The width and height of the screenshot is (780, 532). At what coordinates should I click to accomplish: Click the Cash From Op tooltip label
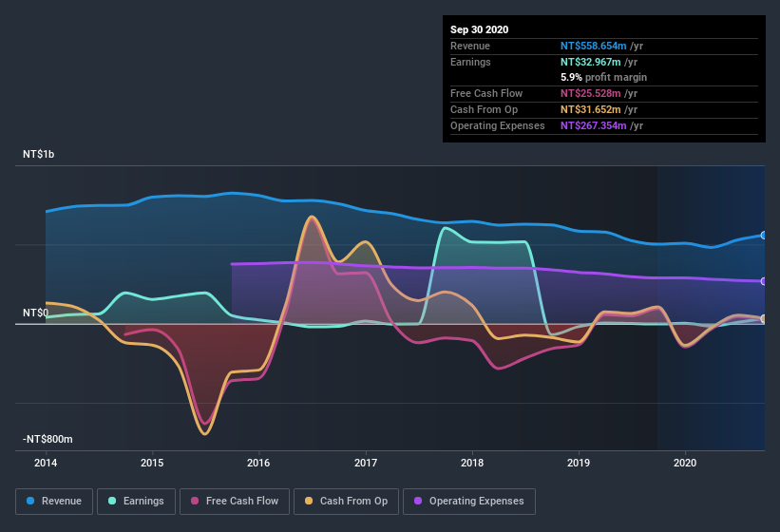[x=484, y=109]
